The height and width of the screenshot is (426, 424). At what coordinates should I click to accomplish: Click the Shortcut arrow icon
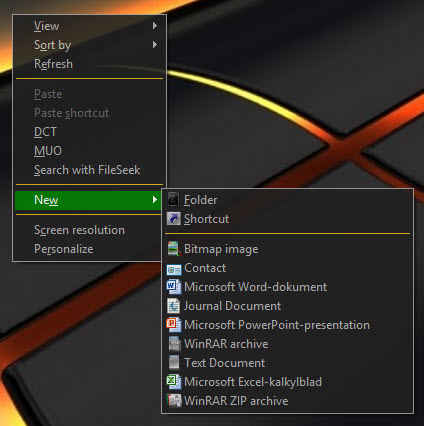(174, 219)
